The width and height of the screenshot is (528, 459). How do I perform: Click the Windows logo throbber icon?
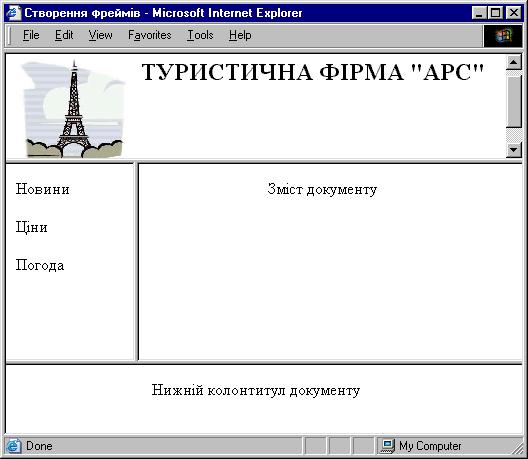click(503, 36)
